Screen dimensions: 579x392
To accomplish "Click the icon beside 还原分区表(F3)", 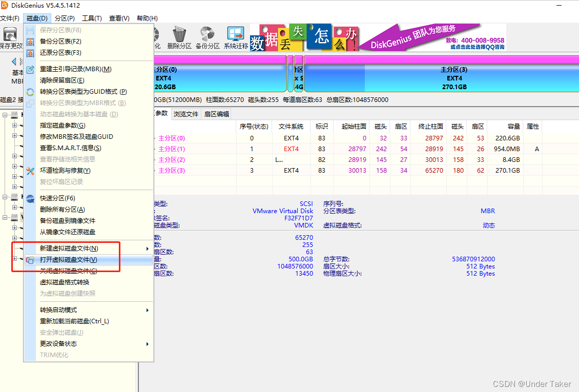I will tap(30, 53).
